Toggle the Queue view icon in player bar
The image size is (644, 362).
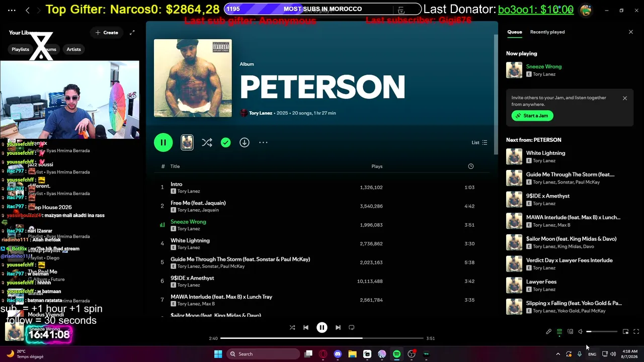[x=559, y=332]
